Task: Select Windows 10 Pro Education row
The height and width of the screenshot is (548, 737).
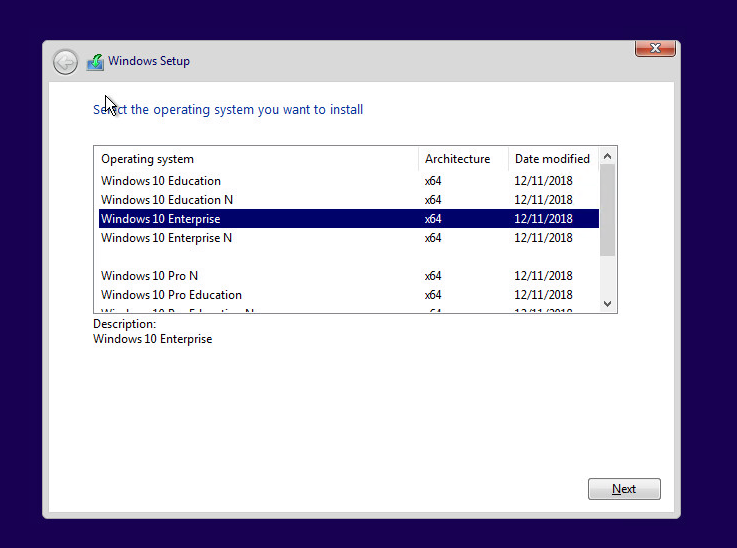Action: point(349,295)
